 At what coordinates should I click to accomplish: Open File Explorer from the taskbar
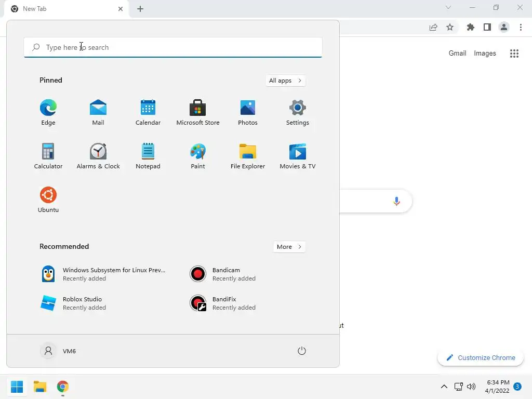pos(39,387)
